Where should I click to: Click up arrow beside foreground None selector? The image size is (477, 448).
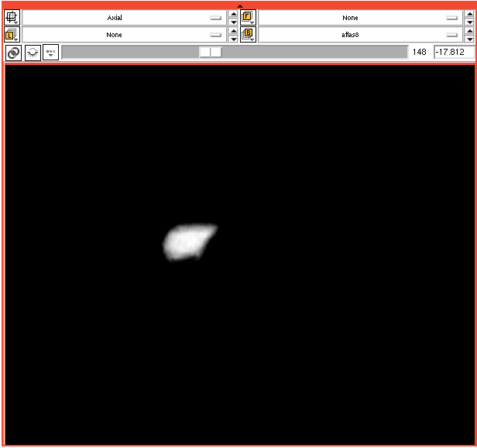(470, 14)
